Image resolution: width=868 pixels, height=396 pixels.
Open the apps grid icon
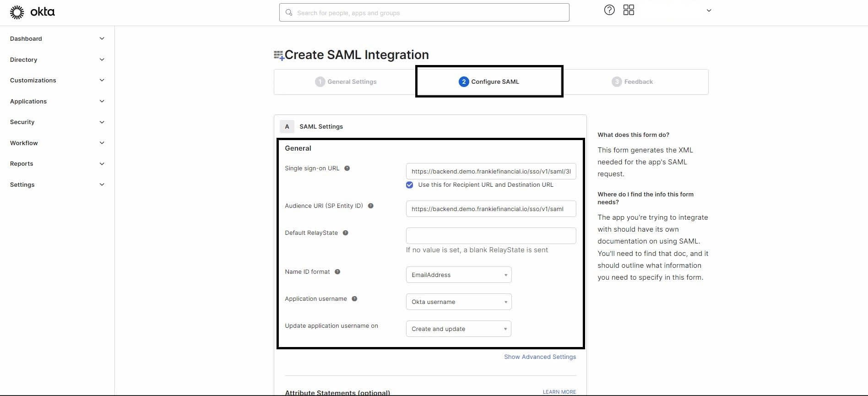[x=629, y=10]
